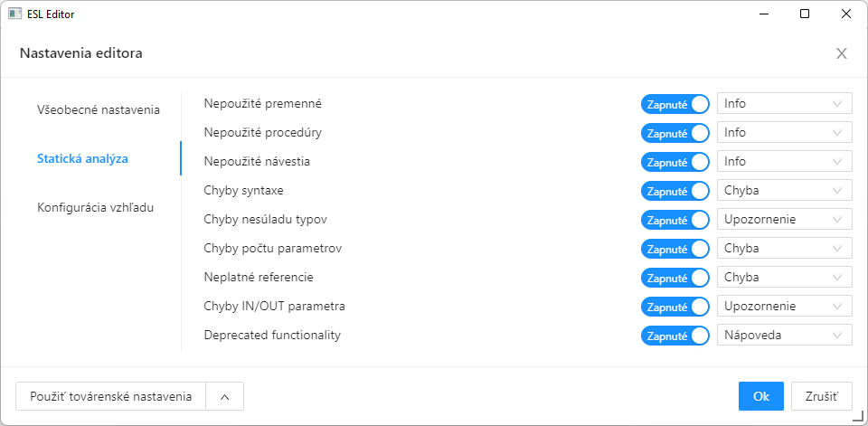Toggle the Chyby syntaxe switch
Image resolution: width=868 pixels, height=426 pixels.
[675, 191]
